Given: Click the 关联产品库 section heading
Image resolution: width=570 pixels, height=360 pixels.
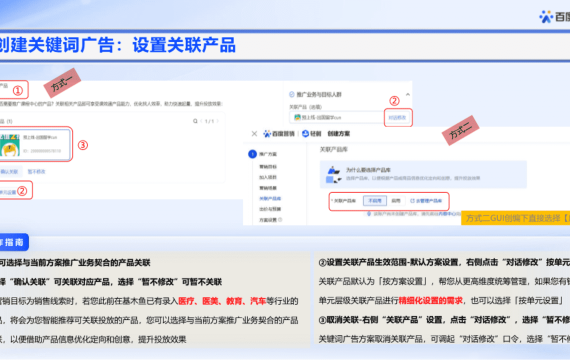Looking at the screenshot, I should 334,149.
